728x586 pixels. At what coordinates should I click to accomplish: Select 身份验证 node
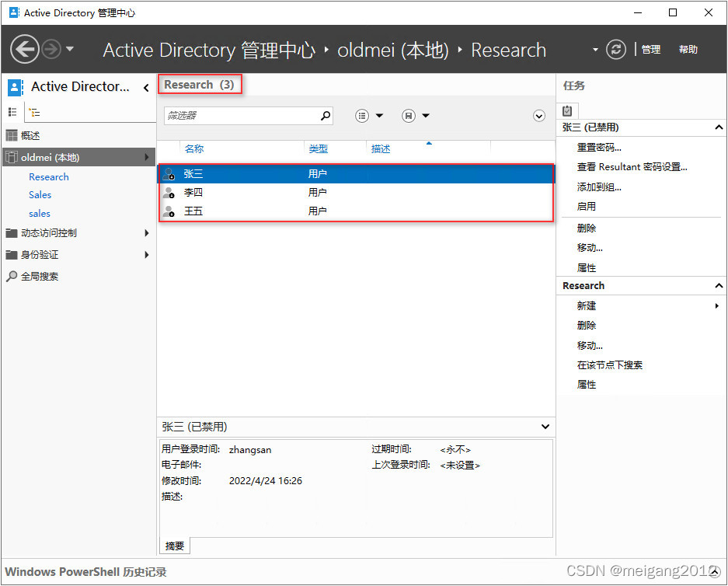click(x=40, y=254)
